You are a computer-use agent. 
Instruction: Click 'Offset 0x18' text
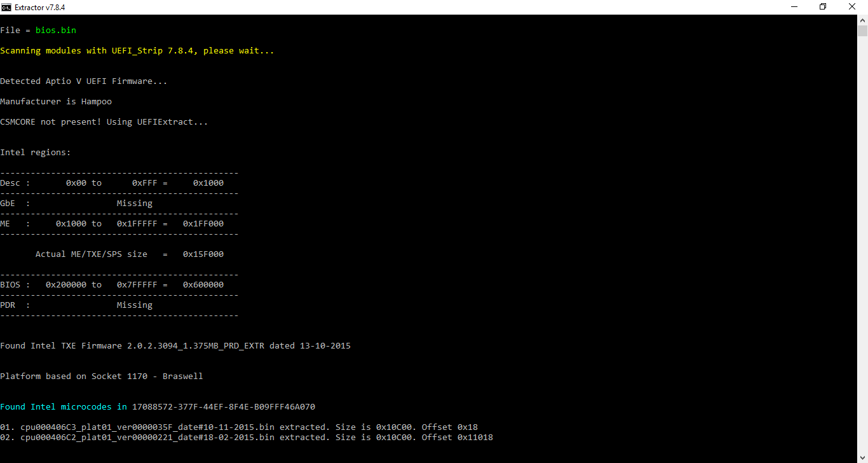[450, 427]
